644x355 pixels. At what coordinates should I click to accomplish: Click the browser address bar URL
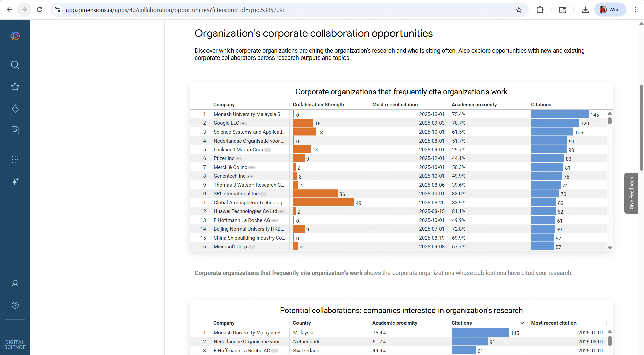(x=175, y=10)
